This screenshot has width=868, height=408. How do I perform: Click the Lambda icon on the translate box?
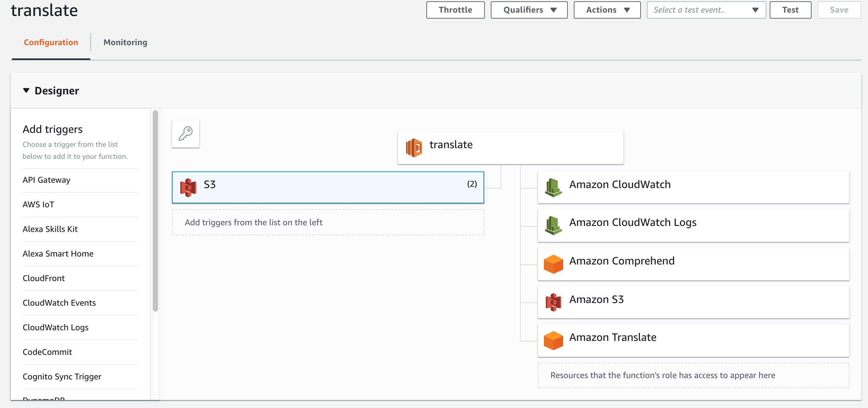[414, 148]
